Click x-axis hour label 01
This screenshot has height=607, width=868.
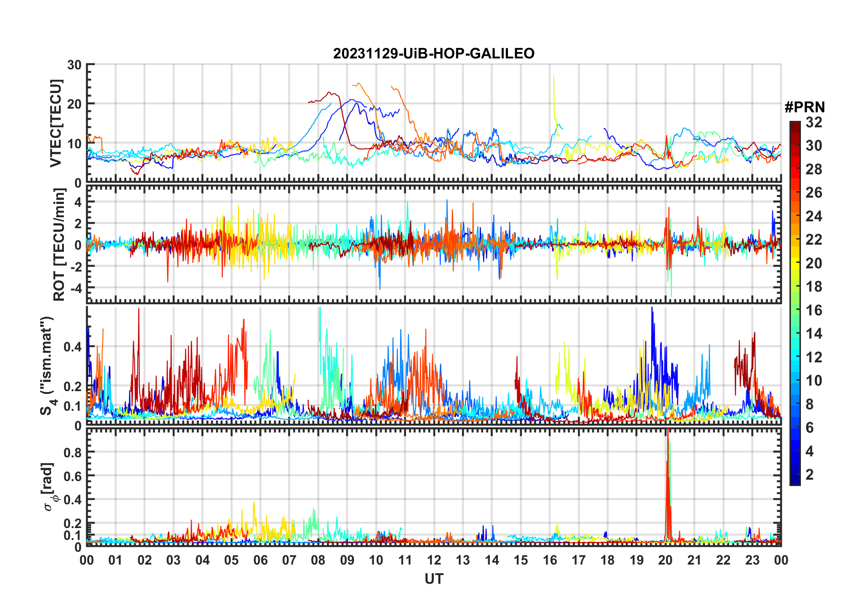(115, 560)
